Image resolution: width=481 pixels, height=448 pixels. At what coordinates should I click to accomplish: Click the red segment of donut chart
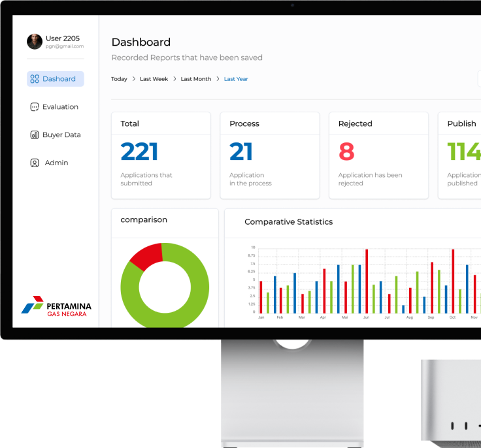(145, 257)
